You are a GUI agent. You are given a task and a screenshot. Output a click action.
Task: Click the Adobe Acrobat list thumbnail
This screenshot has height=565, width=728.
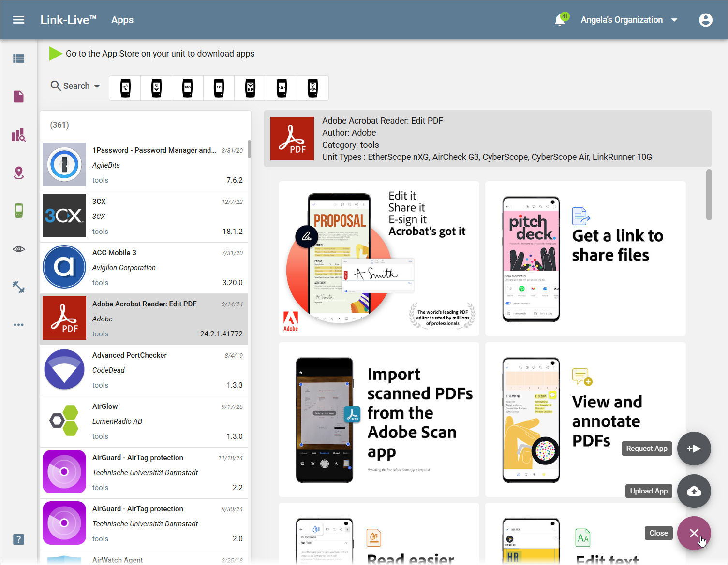[64, 318]
